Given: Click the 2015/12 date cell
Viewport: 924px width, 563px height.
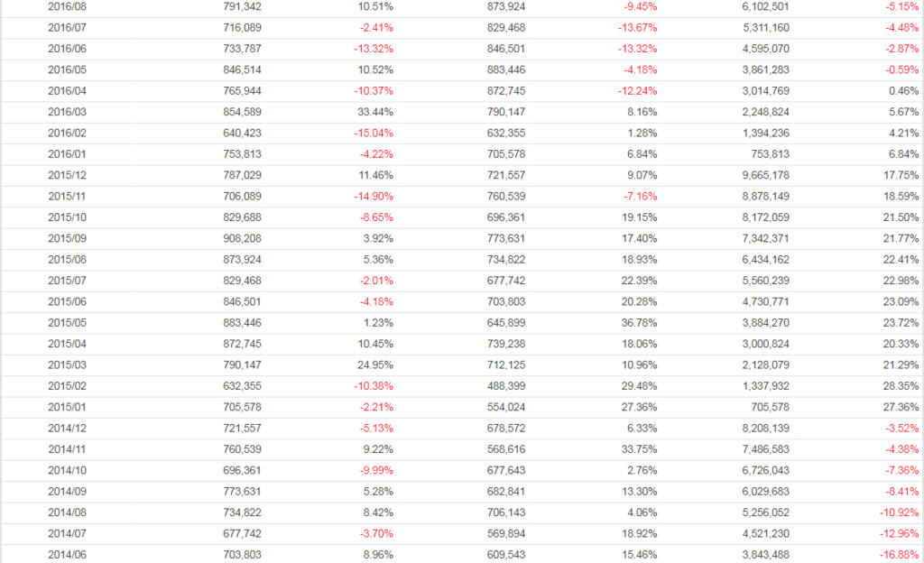Looking at the screenshot, I should pos(67,175).
